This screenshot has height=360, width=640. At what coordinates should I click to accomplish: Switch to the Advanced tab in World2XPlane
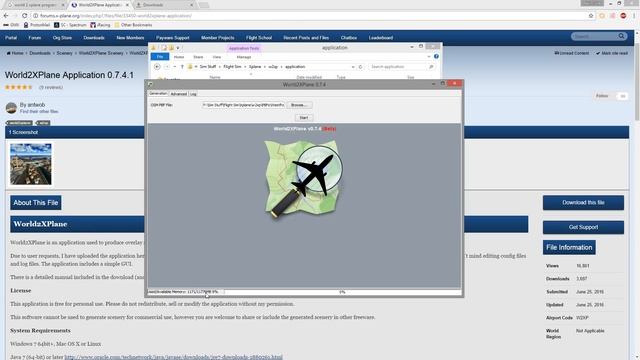pyautogui.click(x=178, y=94)
